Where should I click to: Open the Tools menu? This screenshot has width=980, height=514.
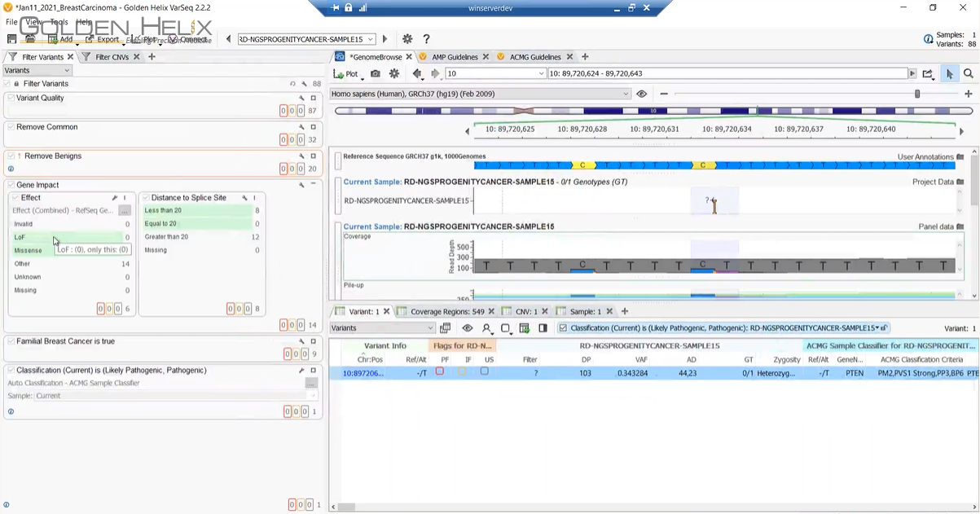tap(58, 22)
